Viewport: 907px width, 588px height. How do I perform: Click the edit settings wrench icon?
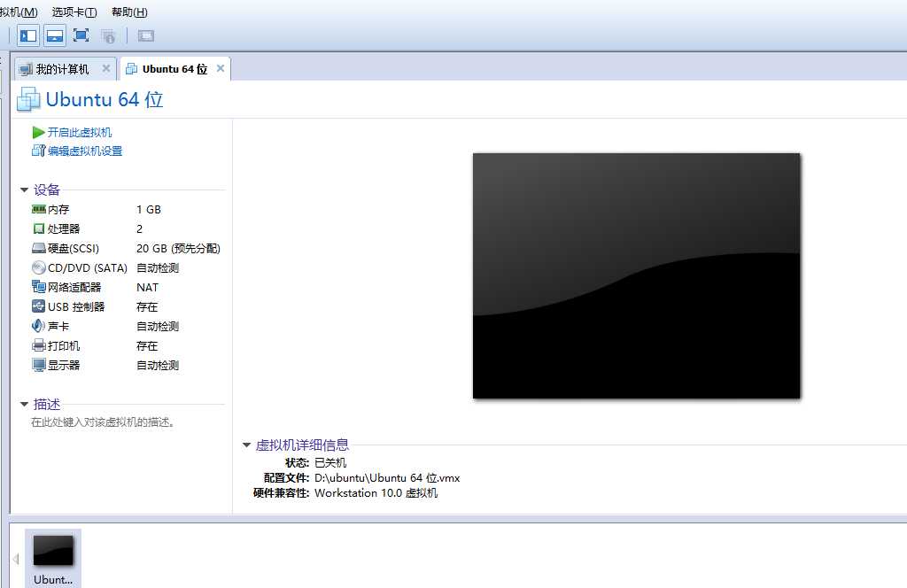tap(38, 151)
